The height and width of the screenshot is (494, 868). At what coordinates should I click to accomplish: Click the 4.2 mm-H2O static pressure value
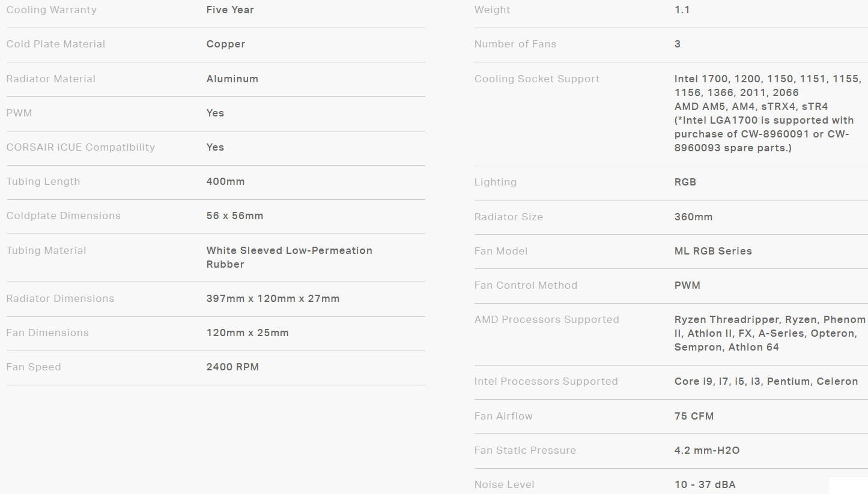tap(706, 450)
